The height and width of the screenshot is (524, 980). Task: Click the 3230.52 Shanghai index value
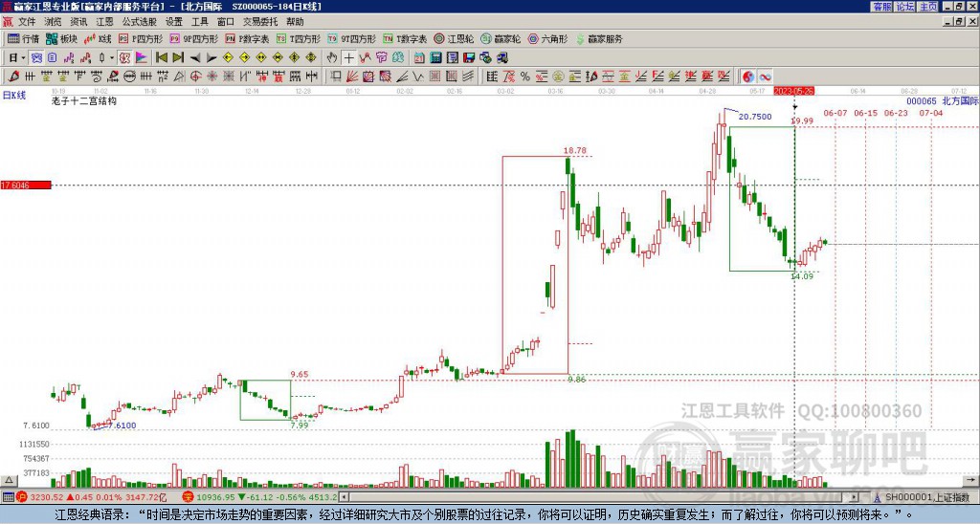tap(48, 498)
